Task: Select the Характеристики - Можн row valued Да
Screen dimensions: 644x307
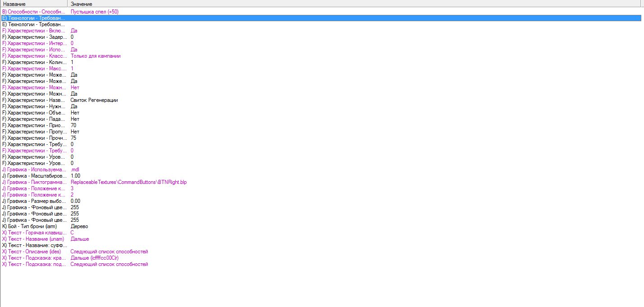Action: (321, 94)
